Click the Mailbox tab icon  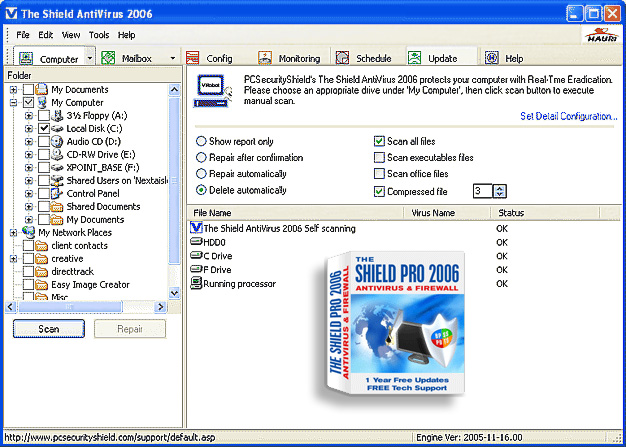108,58
